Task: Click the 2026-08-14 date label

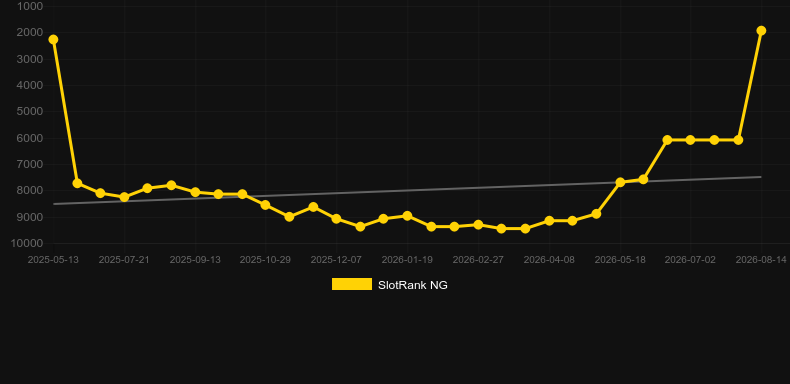Action: tap(761, 260)
